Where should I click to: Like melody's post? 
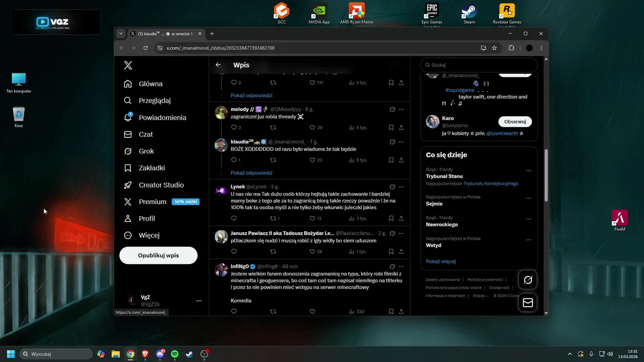tap(316, 128)
